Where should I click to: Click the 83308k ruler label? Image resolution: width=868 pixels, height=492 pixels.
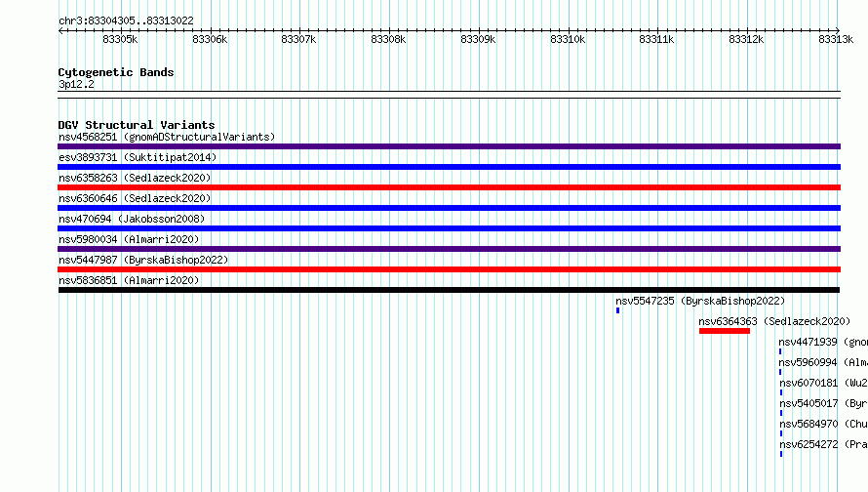[x=388, y=39]
